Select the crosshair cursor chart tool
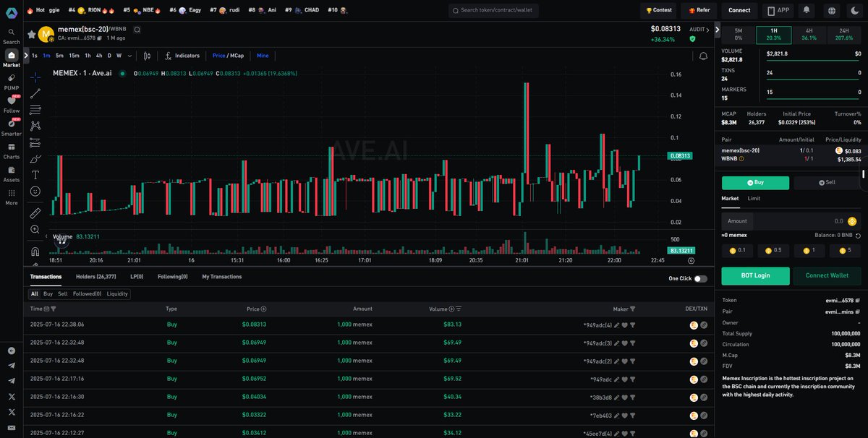The width and height of the screenshot is (868, 438). 35,77
